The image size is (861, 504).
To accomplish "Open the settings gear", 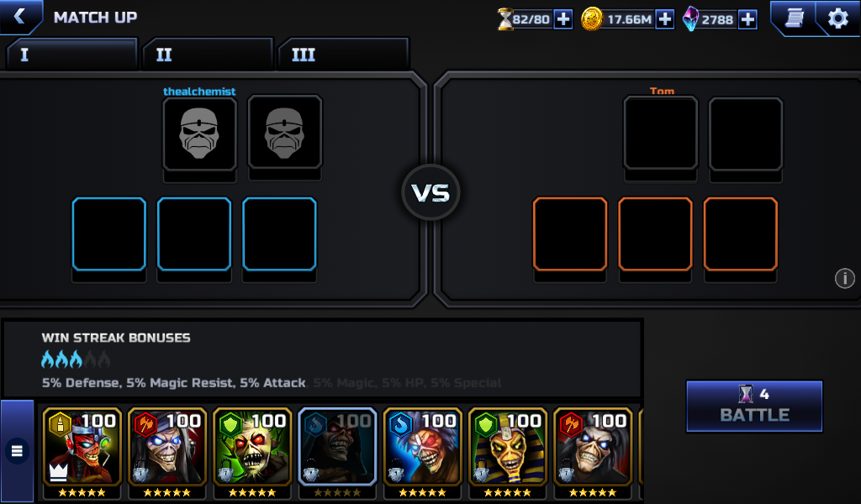I will 838,18.
